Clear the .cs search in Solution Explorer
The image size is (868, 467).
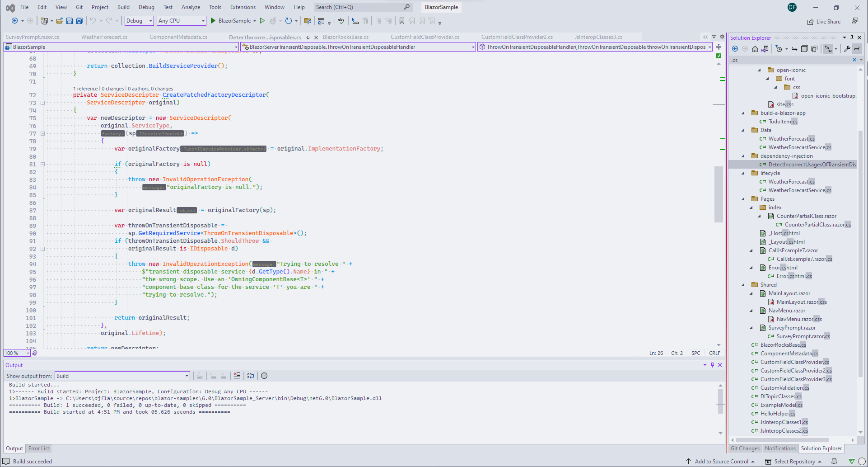point(854,60)
